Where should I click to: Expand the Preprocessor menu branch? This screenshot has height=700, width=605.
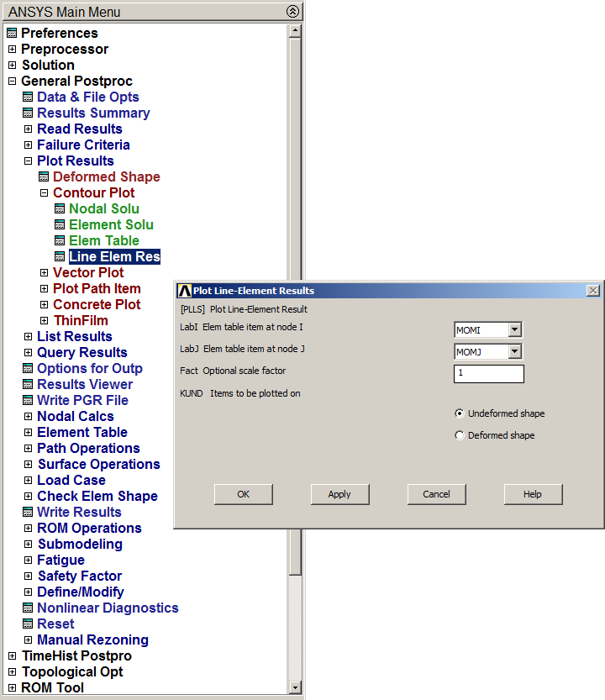(12, 50)
